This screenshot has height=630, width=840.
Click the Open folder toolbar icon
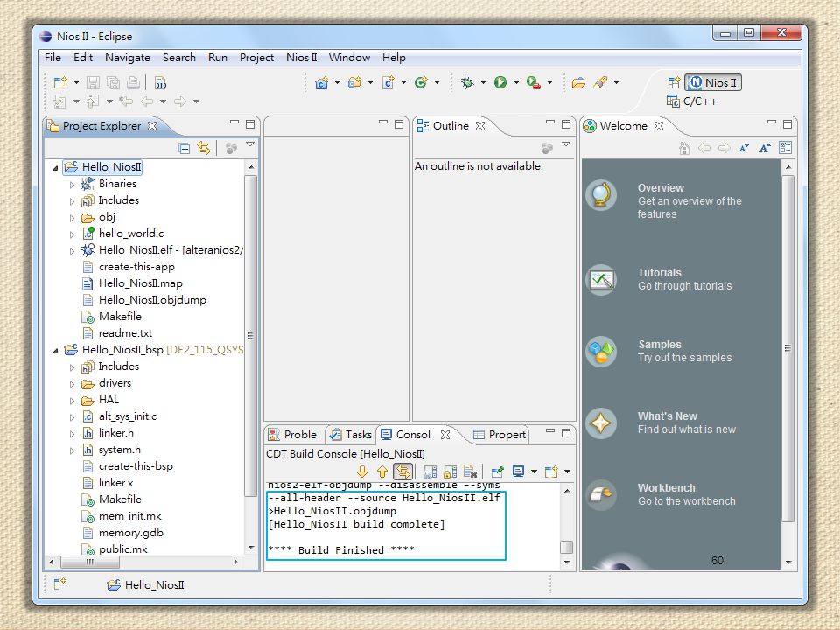[578, 82]
